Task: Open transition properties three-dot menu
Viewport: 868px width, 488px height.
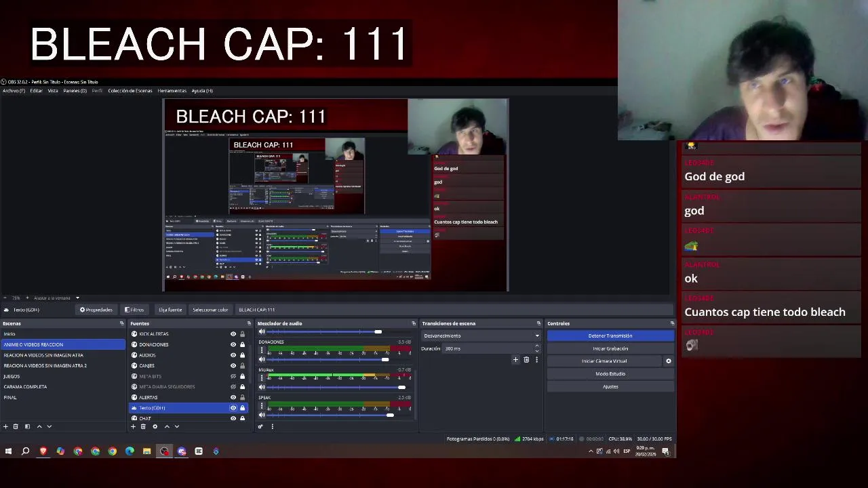Action: click(x=536, y=360)
